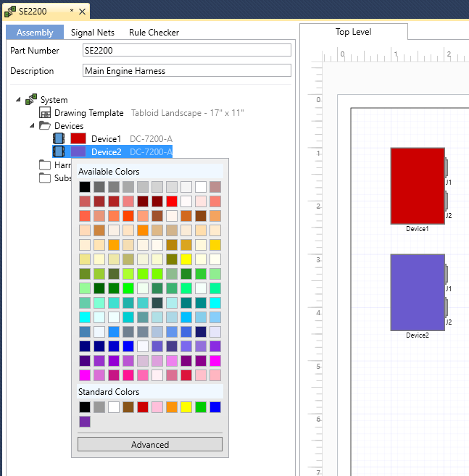Pick pure white in Available Colors top row
The height and width of the screenshot is (476, 469).
pos(201,187)
